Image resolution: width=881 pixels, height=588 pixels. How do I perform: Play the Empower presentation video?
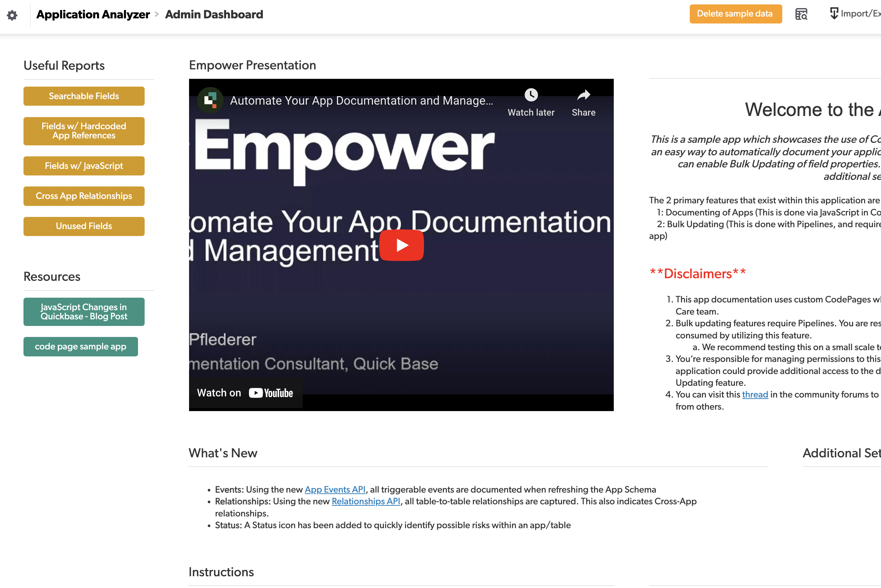pos(401,245)
